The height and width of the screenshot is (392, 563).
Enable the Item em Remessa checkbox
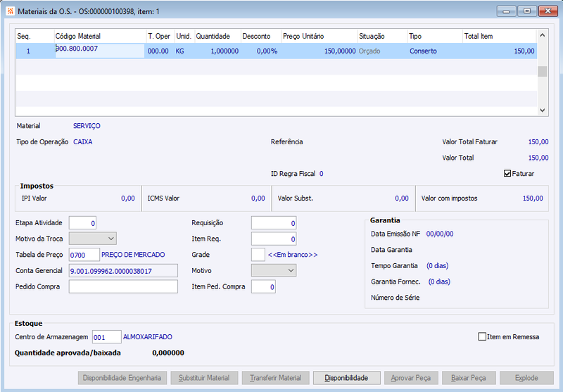click(x=482, y=336)
